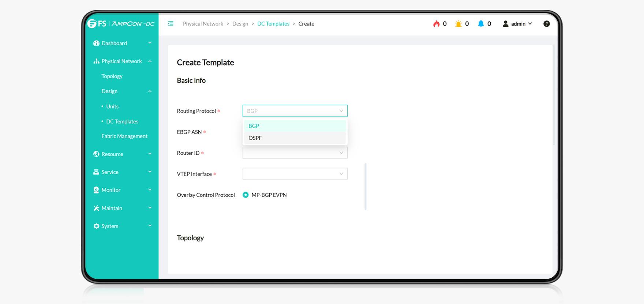Click the sidebar collapse hamburger icon
Screen dimensions: 644x304
point(171,24)
